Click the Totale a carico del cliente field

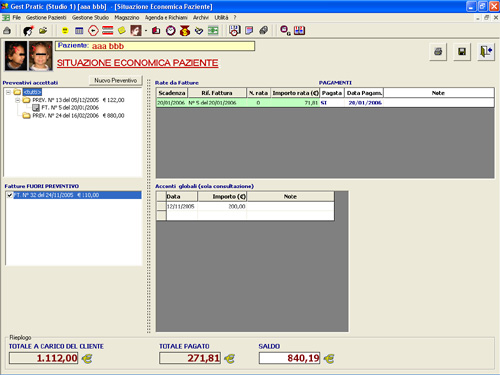tap(43, 358)
